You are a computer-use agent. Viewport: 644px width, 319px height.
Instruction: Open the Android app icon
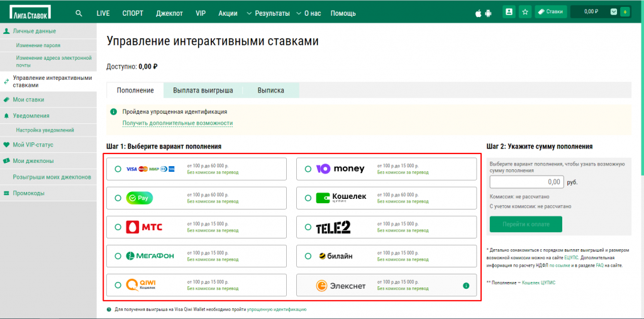click(x=489, y=12)
